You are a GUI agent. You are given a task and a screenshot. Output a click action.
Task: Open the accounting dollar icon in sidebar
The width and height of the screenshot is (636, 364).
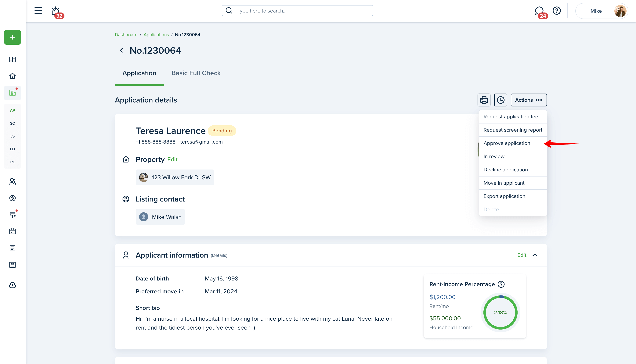13,198
